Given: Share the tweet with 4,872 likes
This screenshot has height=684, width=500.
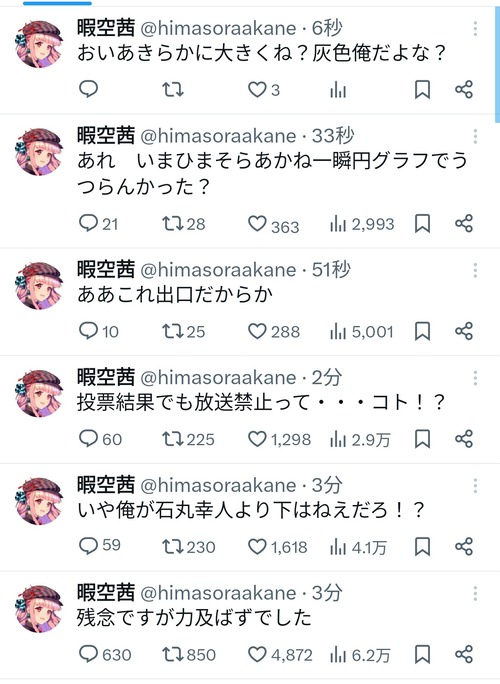Looking at the screenshot, I should pyautogui.click(x=464, y=654).
